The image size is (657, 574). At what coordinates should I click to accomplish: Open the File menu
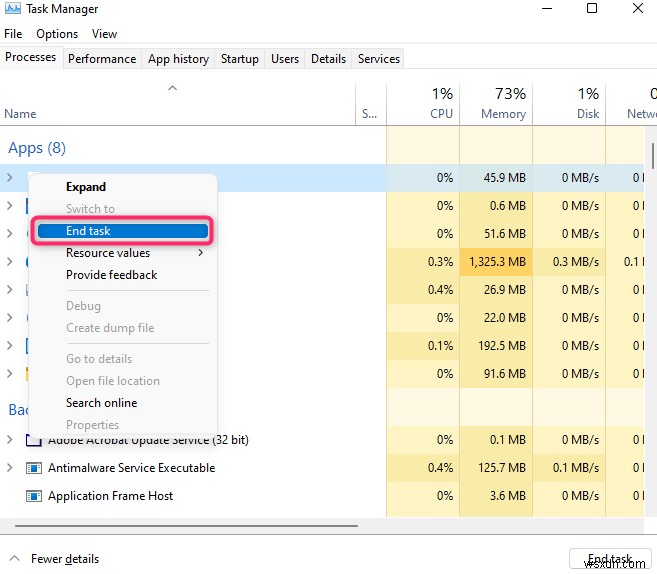[x=13, y=34]
